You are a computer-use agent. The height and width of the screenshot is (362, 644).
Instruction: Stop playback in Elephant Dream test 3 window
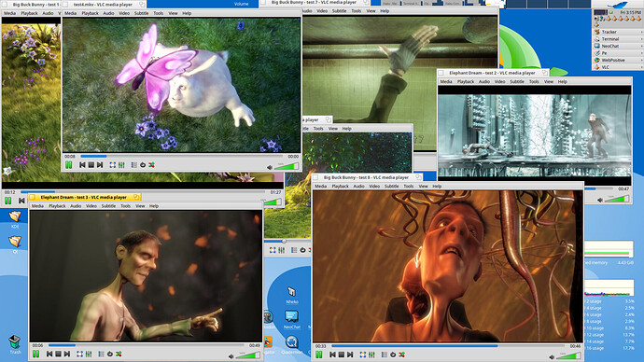click(x=58, y=354)
